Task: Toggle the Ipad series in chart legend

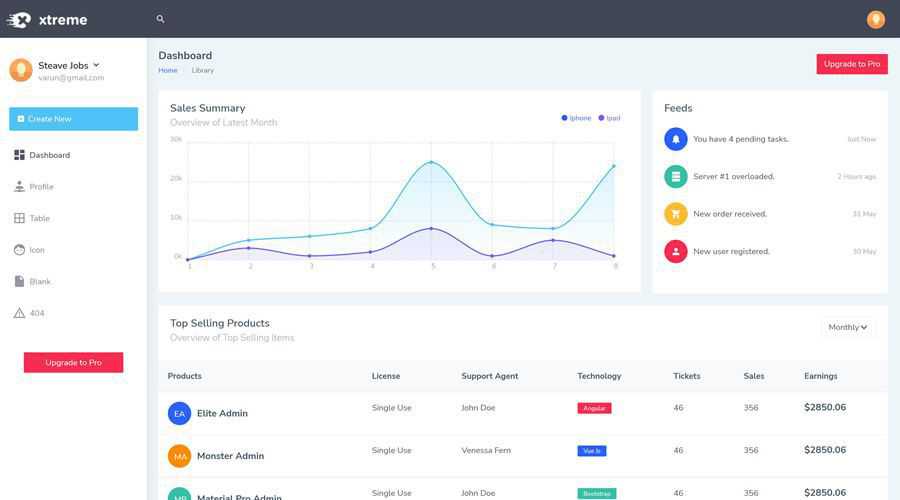Action: 610,118
